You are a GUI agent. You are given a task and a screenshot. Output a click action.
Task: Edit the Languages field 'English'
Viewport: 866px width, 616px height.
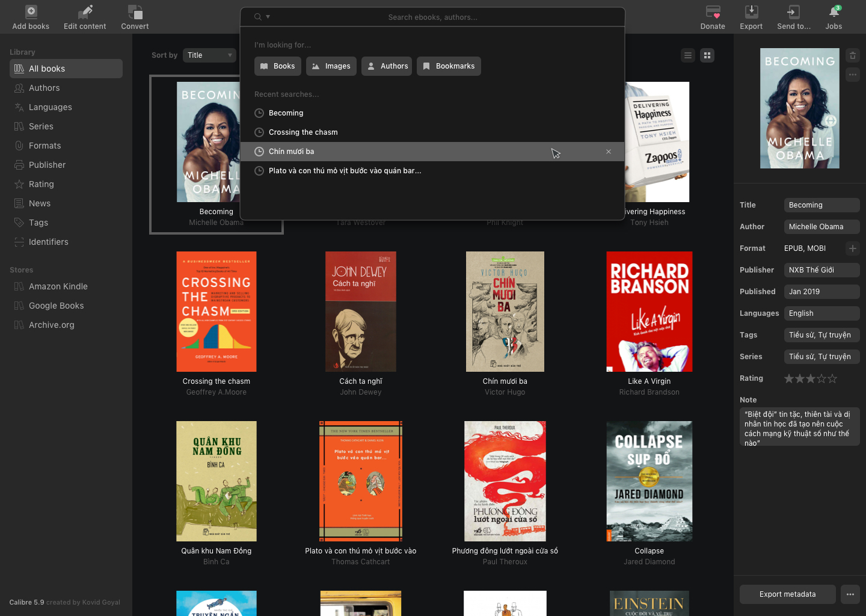tap(822, 313)
